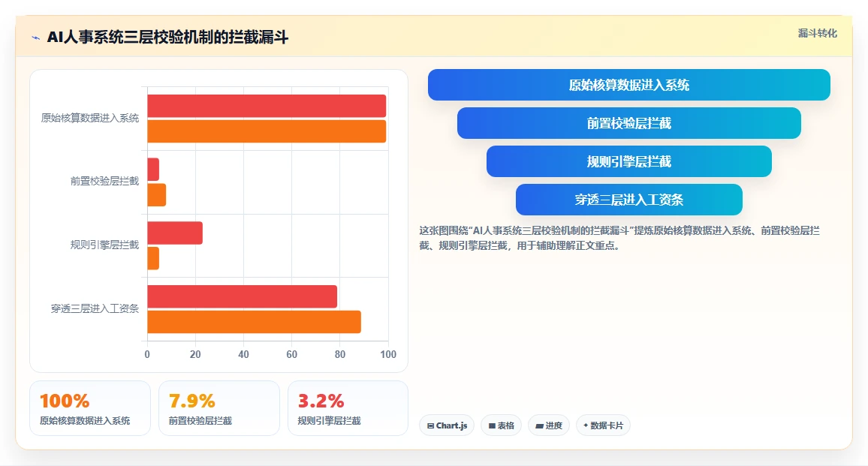Click the 3.2% stat card
The width and height of the screenshot is (868, 466).
(x=348, y=408)
